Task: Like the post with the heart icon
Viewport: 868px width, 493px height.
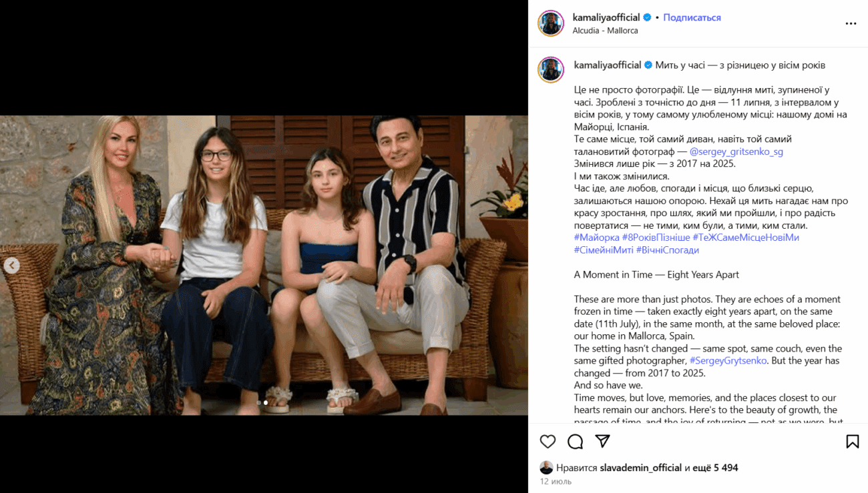Action: 548,442
